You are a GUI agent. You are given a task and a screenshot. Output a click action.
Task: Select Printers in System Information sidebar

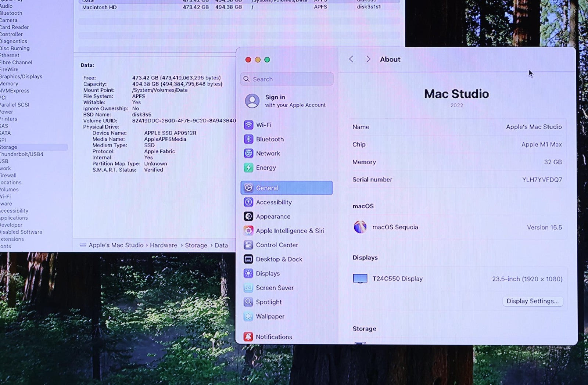(8, 119)
